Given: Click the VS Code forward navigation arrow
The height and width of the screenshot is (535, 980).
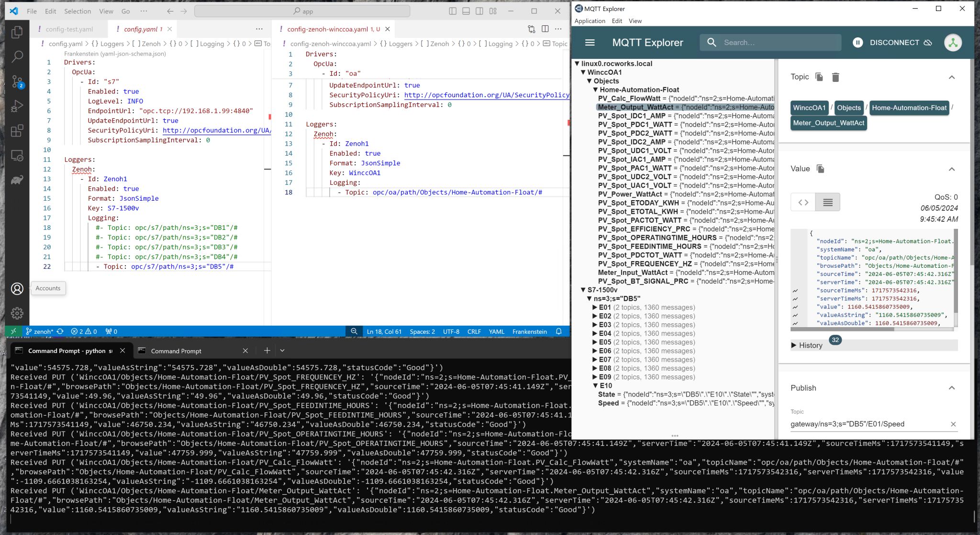Looking at the screenshot, I should point(184,11).
